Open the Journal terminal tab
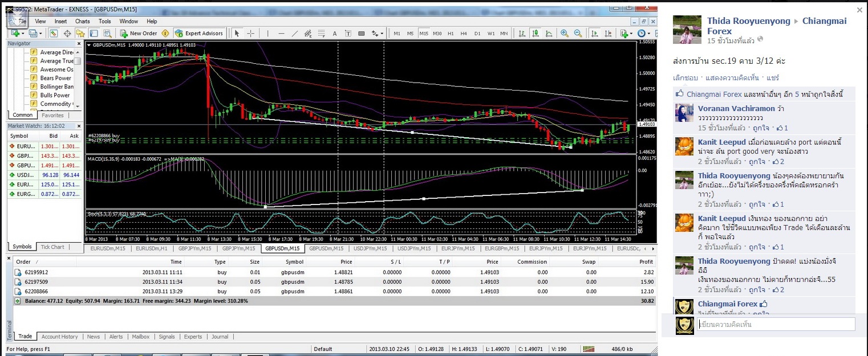The image size is (868, 356). 220,337
